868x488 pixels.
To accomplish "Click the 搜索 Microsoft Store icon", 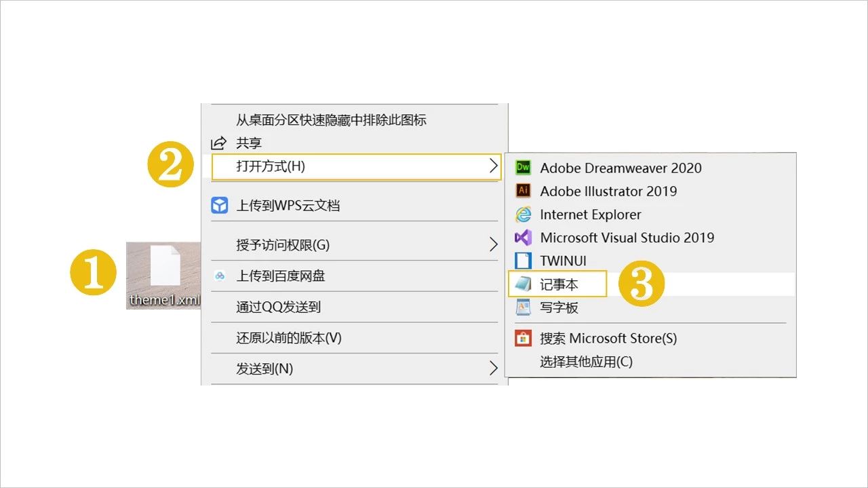I will click(523, 338).
